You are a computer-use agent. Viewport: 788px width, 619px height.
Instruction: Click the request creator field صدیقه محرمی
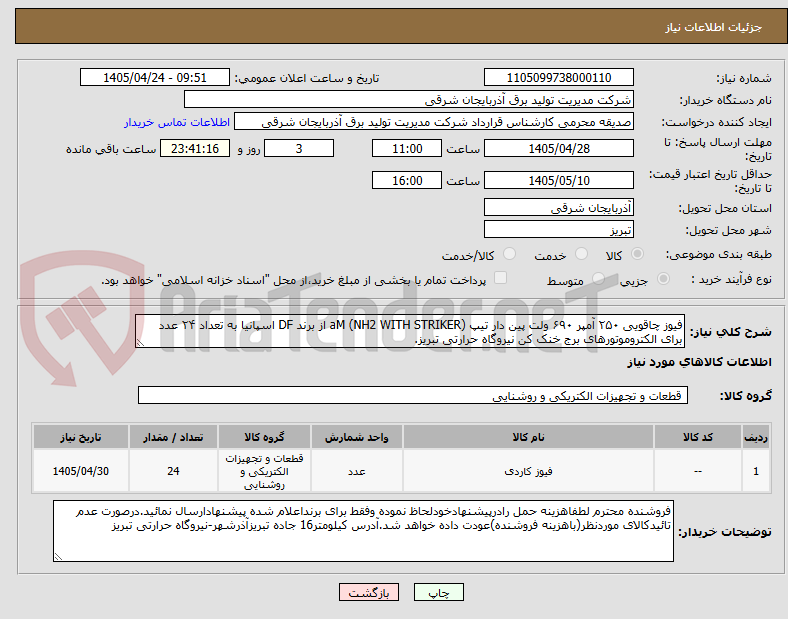tap(434, 122)
